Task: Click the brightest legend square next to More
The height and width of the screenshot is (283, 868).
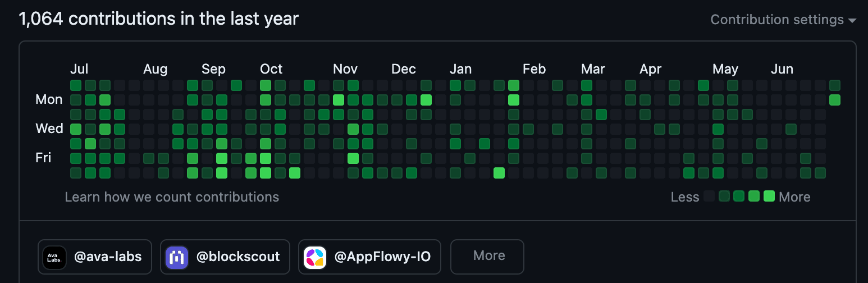Action: click(x=769, y=196)
